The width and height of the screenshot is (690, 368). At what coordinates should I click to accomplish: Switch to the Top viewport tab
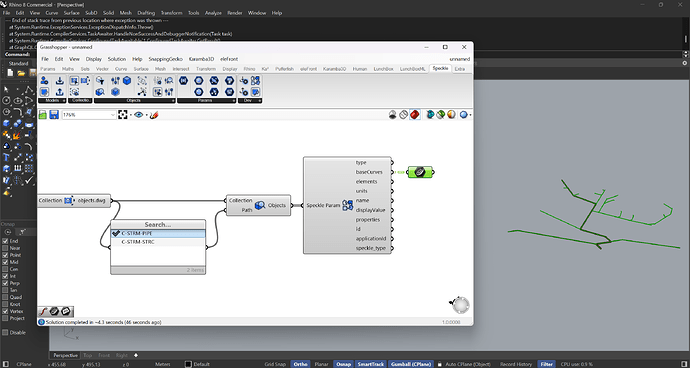[88, 355]
